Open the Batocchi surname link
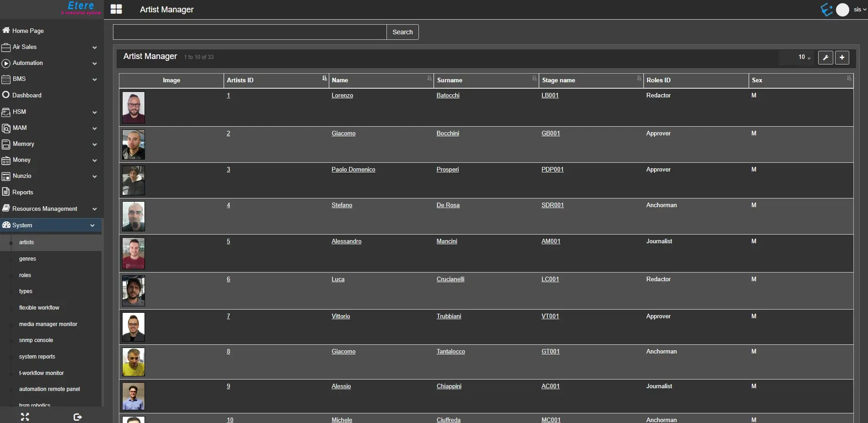The image size is (868, 423). [x=448, y=96]
